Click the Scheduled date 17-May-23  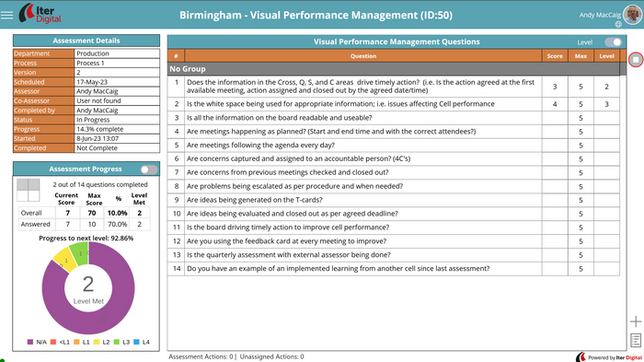tap(117, 82)
